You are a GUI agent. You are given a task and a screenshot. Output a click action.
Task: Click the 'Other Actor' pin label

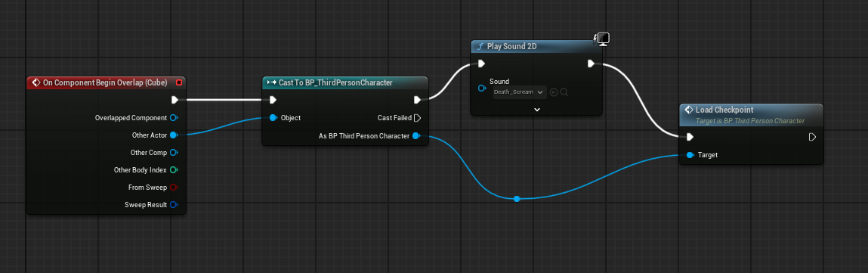tap(150, 135)
